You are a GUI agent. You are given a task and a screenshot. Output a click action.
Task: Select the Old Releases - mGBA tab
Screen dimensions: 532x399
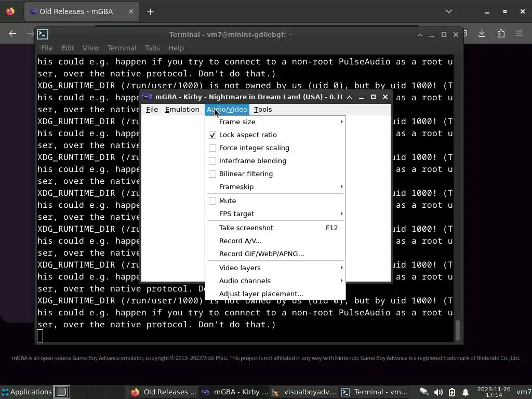click(x=82, y=11)
